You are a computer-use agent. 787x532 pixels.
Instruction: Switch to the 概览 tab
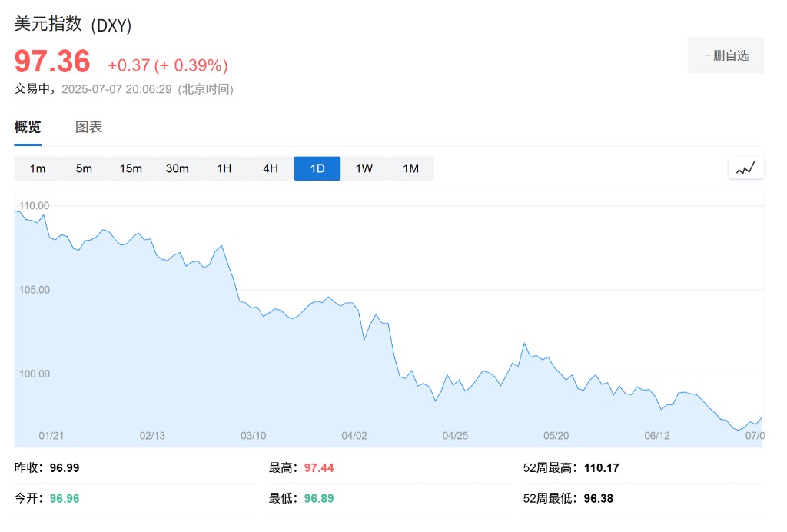(28, 128)
